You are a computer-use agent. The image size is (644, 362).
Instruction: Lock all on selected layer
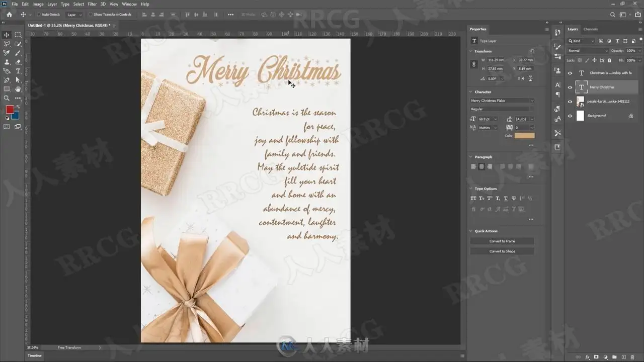click(610, 60)
